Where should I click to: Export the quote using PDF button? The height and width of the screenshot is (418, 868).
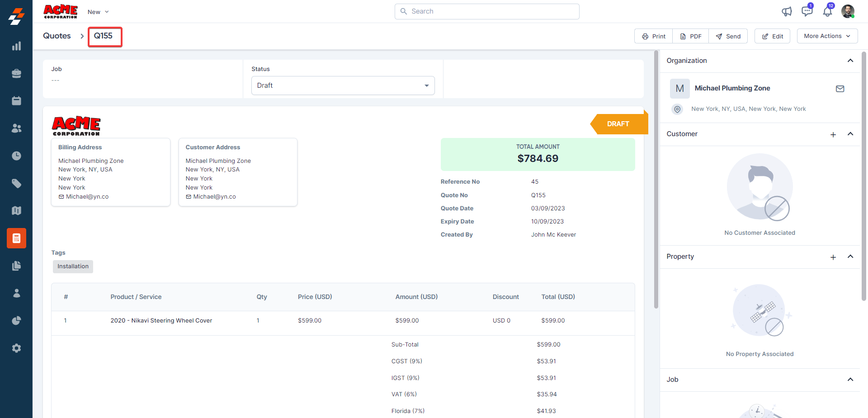[x=691, y=36]
